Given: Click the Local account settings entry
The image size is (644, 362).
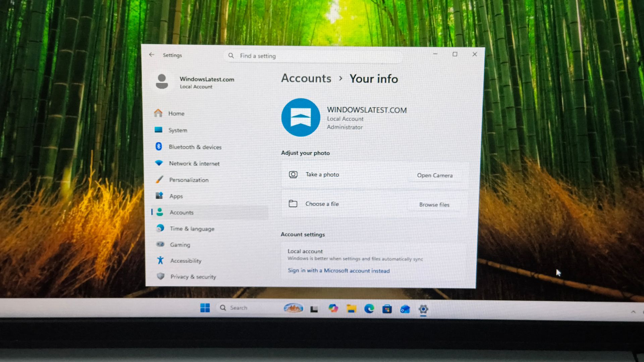Looking at the screenshot, I should pos(374,261).
